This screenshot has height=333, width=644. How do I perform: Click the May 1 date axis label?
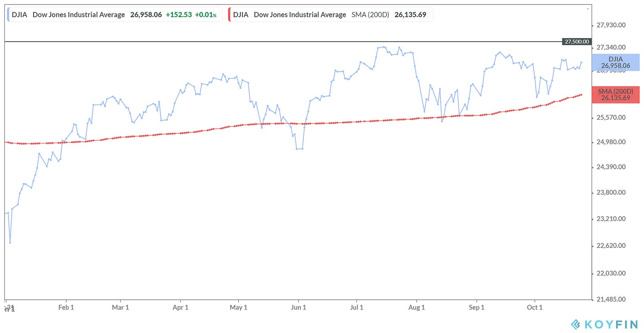click(x=239, y=307)
